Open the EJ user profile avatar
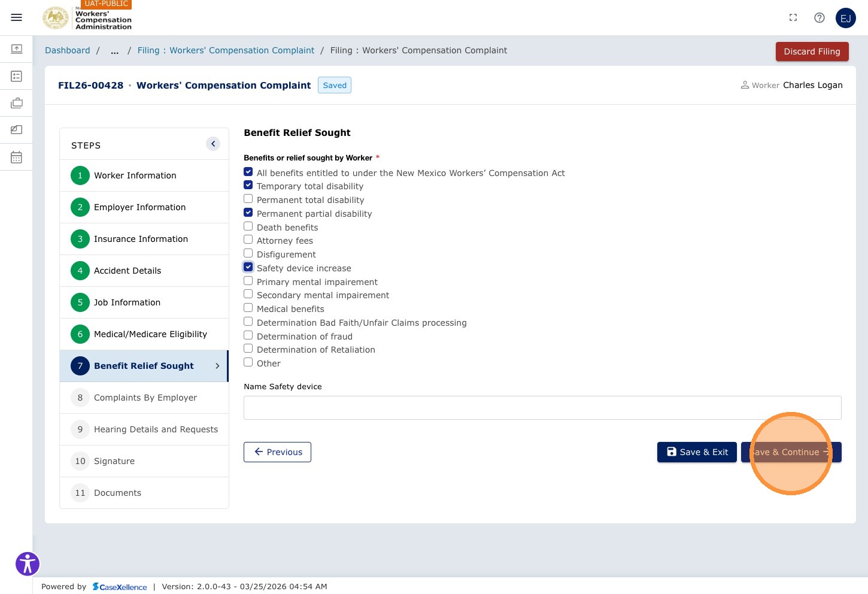868x594 pixels. click(x=846, y=18)
